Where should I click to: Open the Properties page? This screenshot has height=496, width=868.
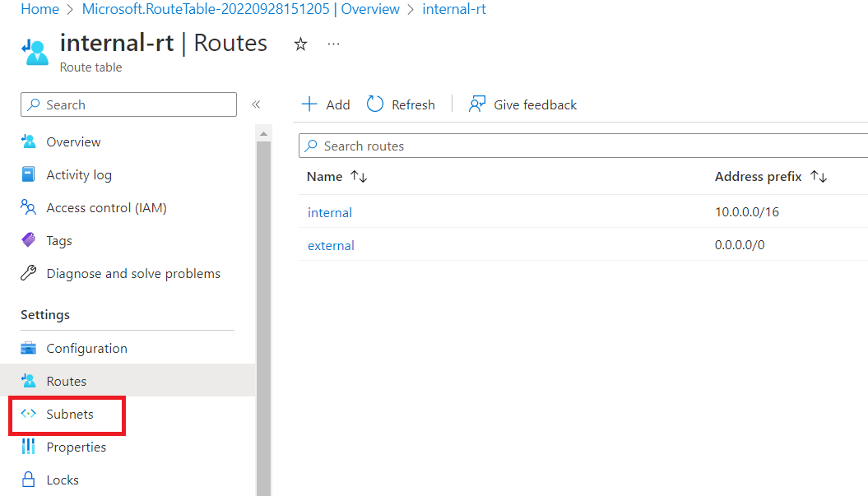coord(76,447)
